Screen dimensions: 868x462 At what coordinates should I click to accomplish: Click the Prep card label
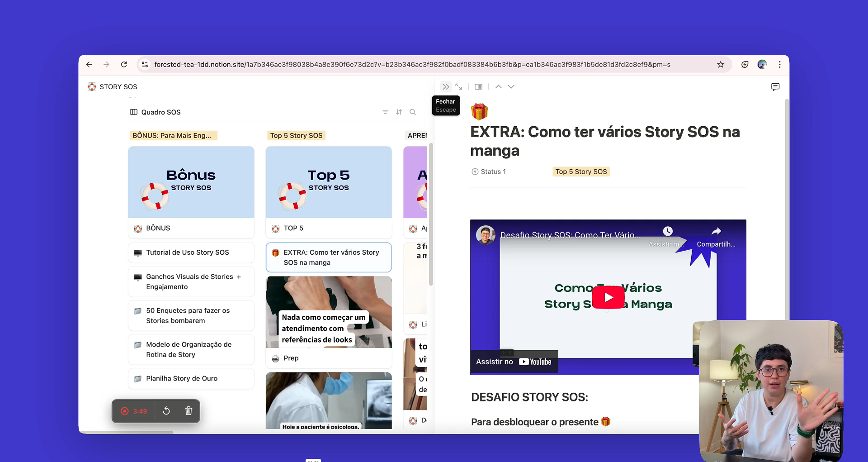(291, 358)
